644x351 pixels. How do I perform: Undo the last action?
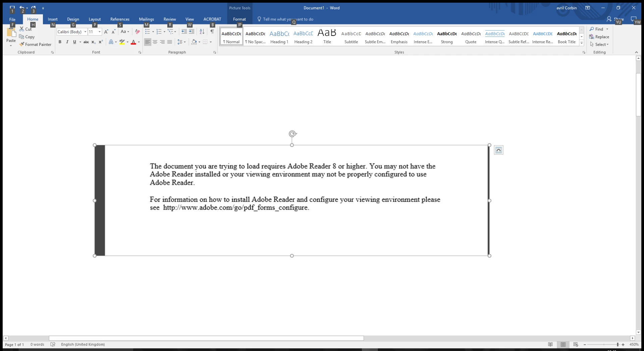coord(22,7)
